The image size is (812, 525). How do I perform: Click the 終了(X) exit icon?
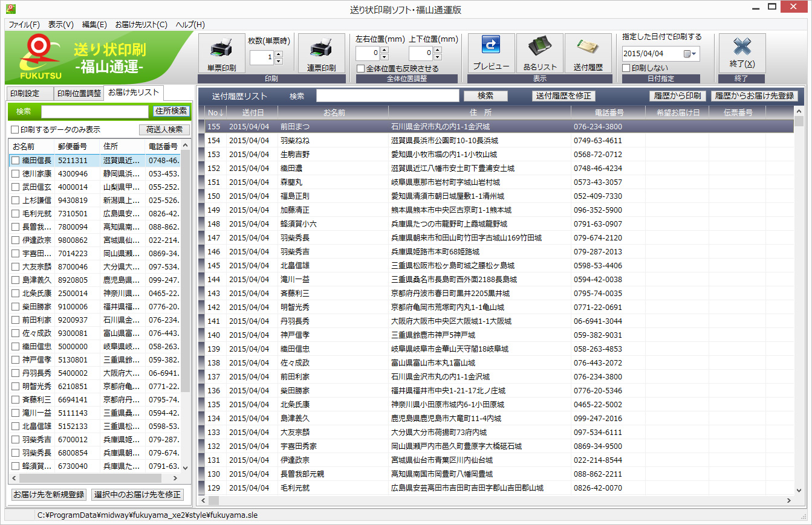742,53
